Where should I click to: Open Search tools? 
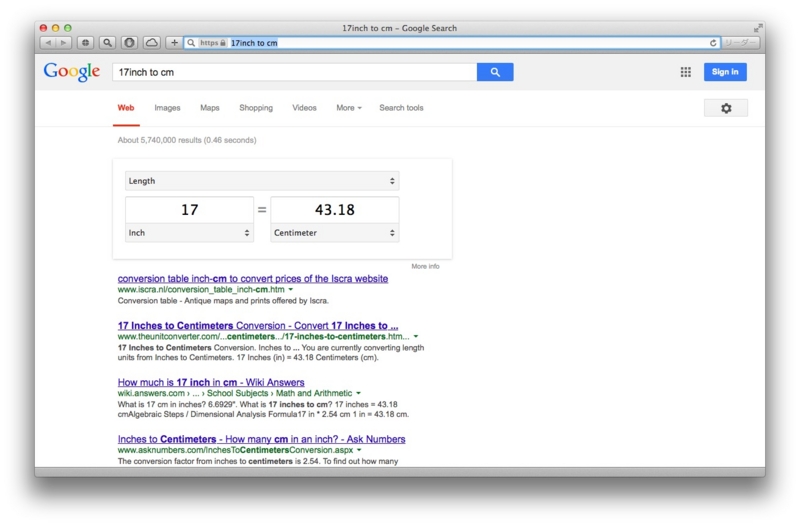402,108
